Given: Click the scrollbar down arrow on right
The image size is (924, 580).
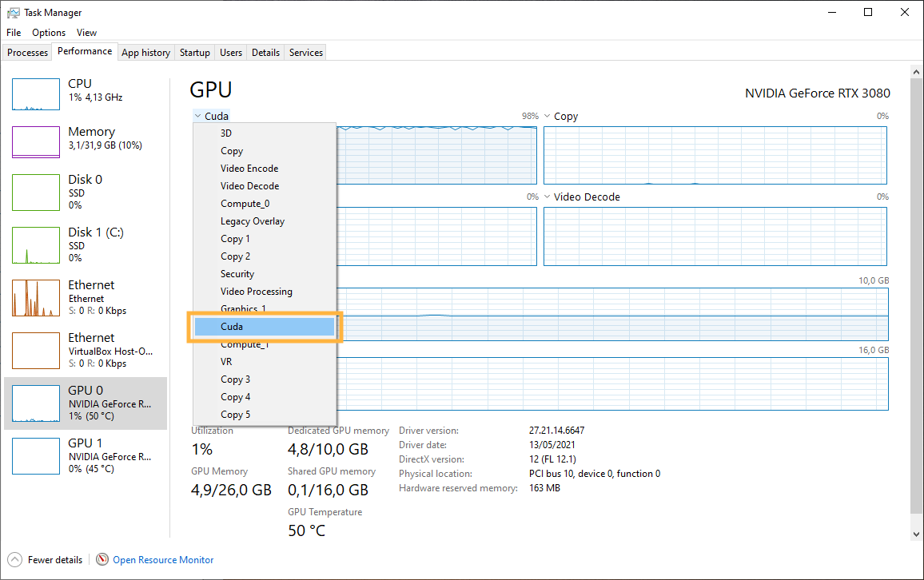Looking at the screenshot, I should pyautogui.click(x=916, y=533).
